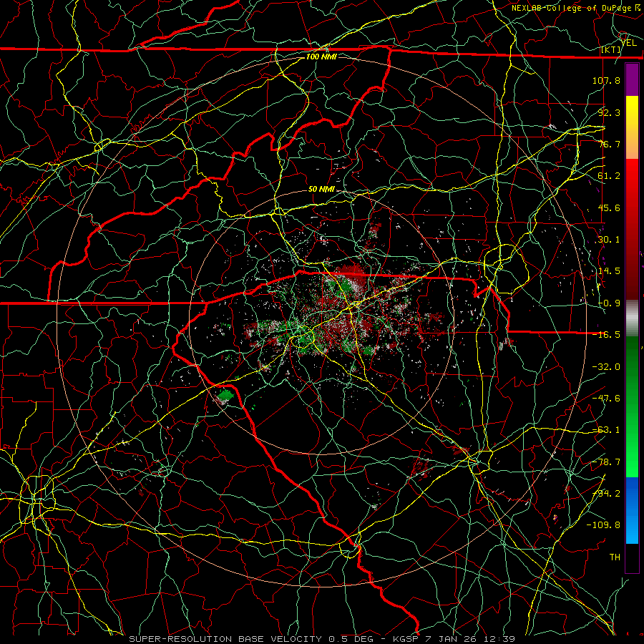Pick the blue segment of the velocity color bar
This screenshot has height=644, width=644.
632,510
